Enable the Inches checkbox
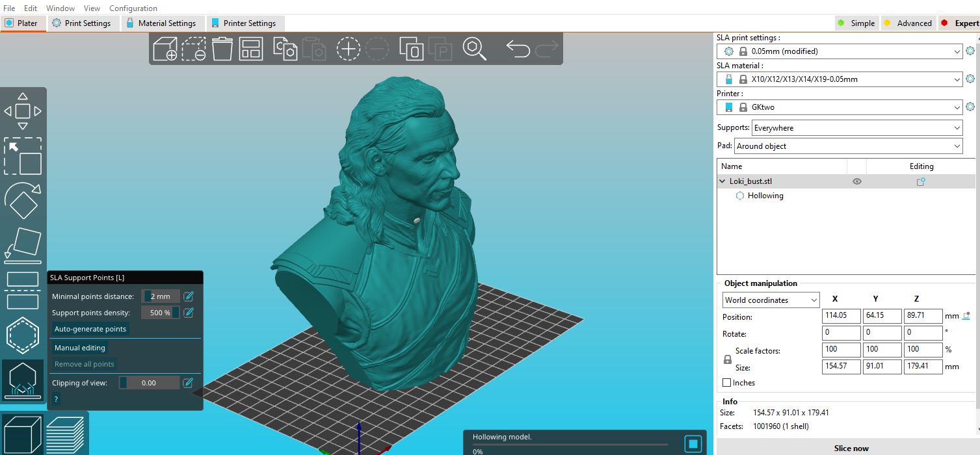 tap(727, 383)
